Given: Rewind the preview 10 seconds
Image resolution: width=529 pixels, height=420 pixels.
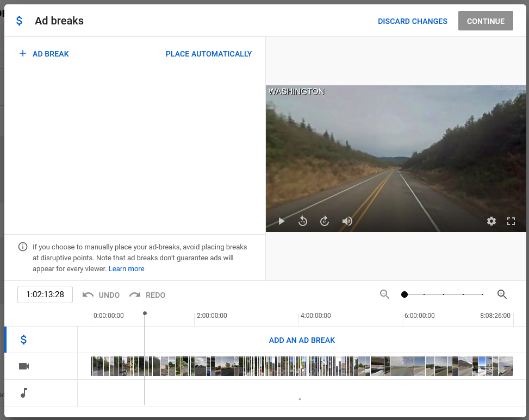Looking at the screenshot, I should (x=303, y=221).
